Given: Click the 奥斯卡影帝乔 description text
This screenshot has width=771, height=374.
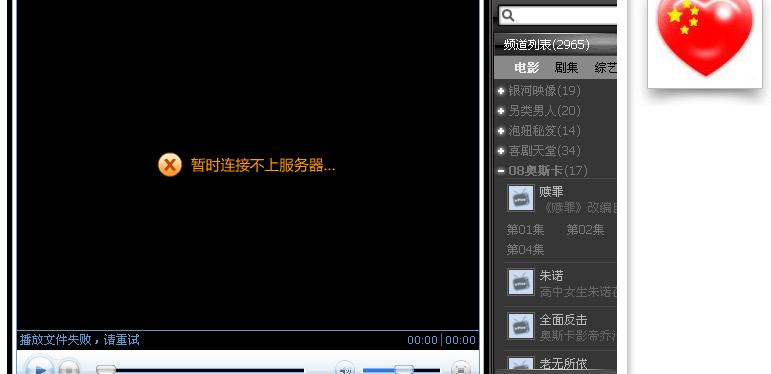Looking at the screenshot, I should [x=578, y=335].
